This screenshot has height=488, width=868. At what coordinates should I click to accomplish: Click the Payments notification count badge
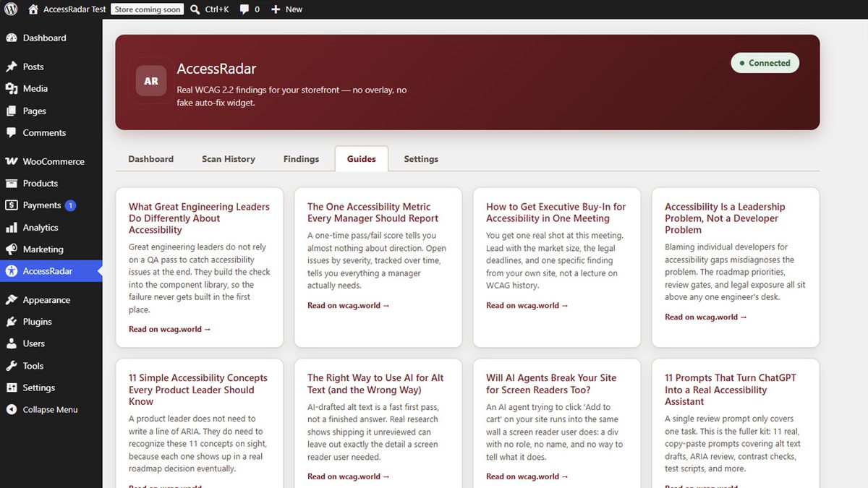(x=70, y=205)
